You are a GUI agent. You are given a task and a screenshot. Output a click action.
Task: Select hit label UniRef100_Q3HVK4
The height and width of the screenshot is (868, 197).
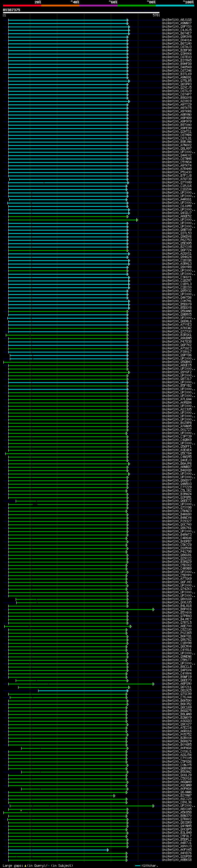pyautogui.click(x=177, y=54)
